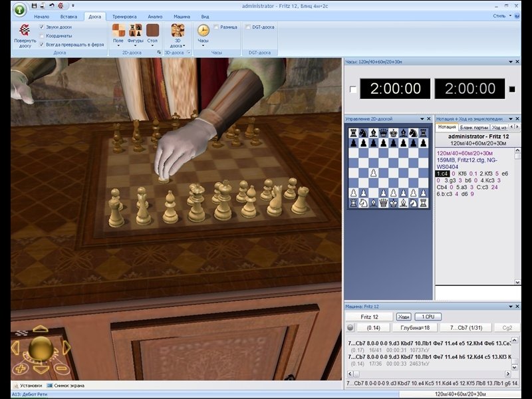Open the round green Fritz application menu

pos(20,9)
